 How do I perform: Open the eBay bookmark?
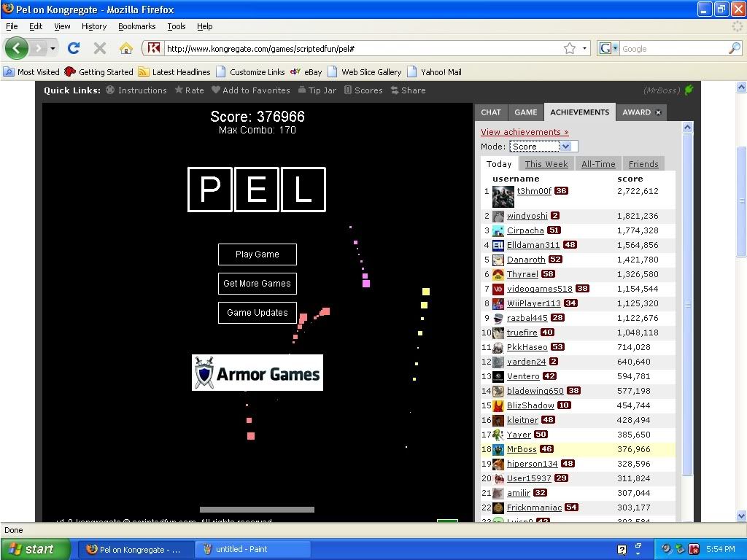[306, 72]
